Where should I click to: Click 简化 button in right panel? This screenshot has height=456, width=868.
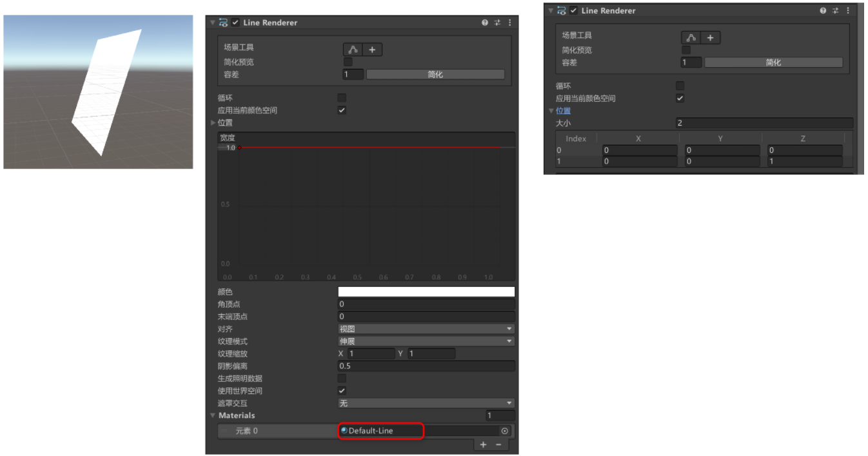pos(773,63)
